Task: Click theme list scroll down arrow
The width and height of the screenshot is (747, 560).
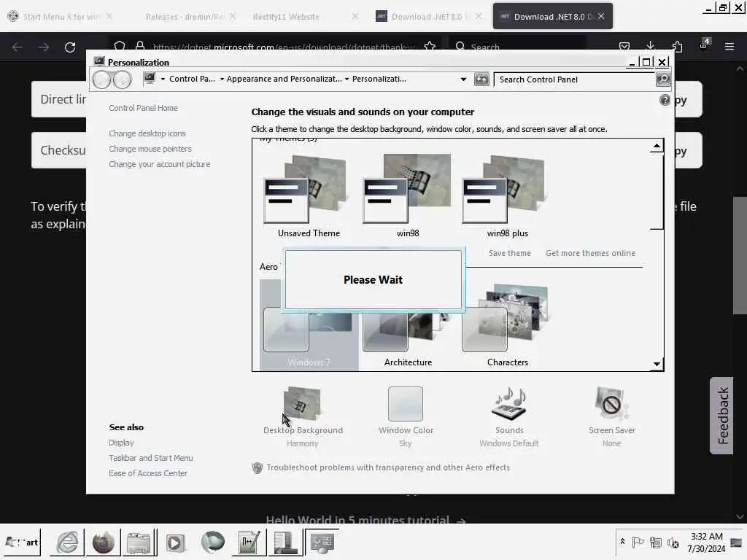Action: coord(657,364)
